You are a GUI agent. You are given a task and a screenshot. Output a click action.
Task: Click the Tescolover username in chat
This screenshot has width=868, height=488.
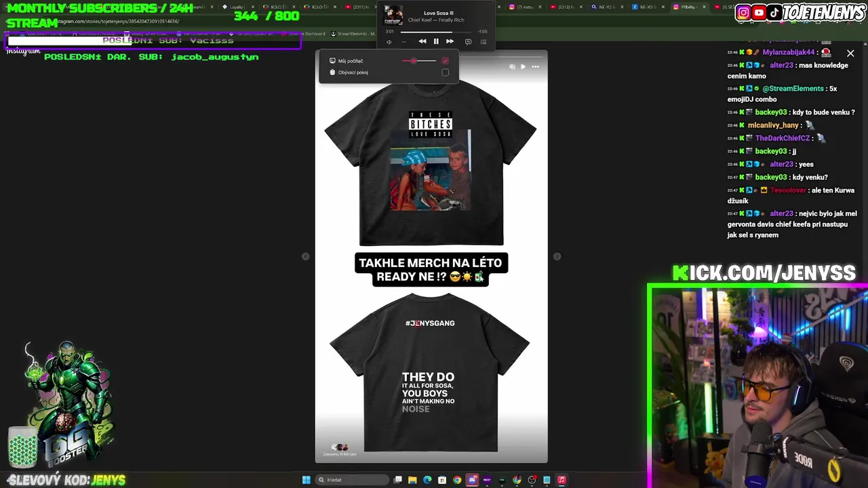pos(788,190)
